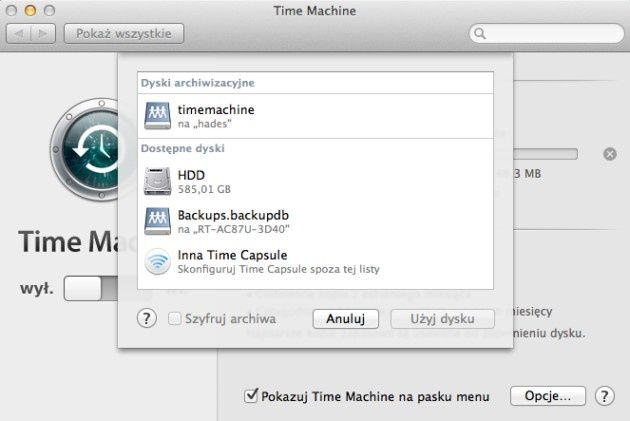
Task: Select the timemachine network disk icon
Action: [158, 116]
